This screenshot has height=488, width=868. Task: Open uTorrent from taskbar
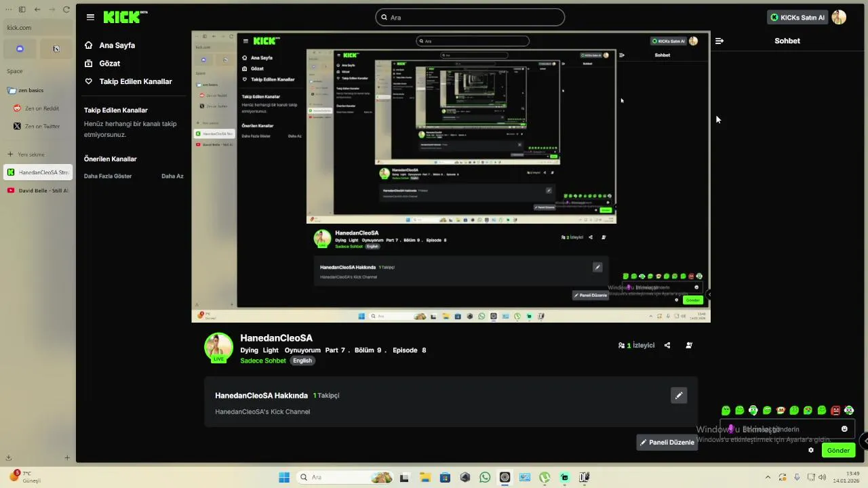point(545,477)
